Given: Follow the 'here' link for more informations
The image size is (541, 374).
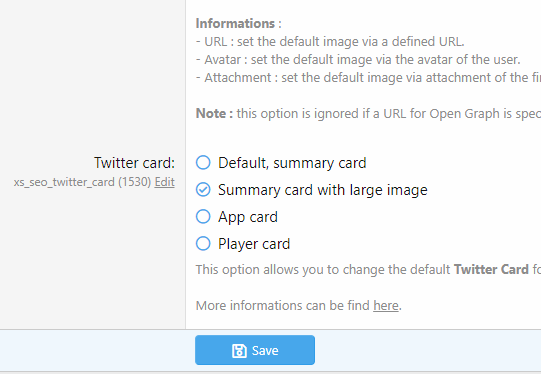Looking at the screenshot, I should 386,306.
